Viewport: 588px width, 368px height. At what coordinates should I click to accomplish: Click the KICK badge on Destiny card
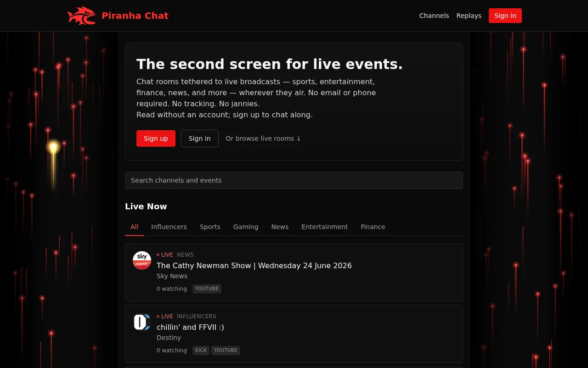[x=201, y=351]
